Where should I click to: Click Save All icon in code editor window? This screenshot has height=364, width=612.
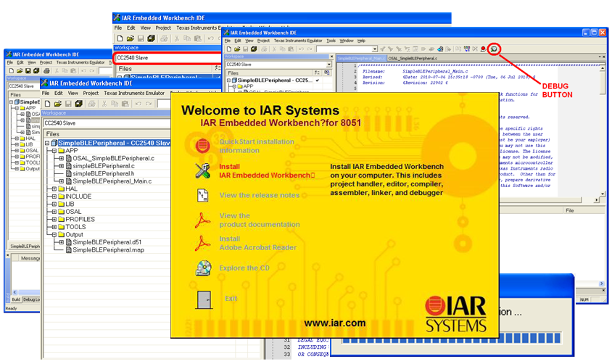tap(254, 49)
